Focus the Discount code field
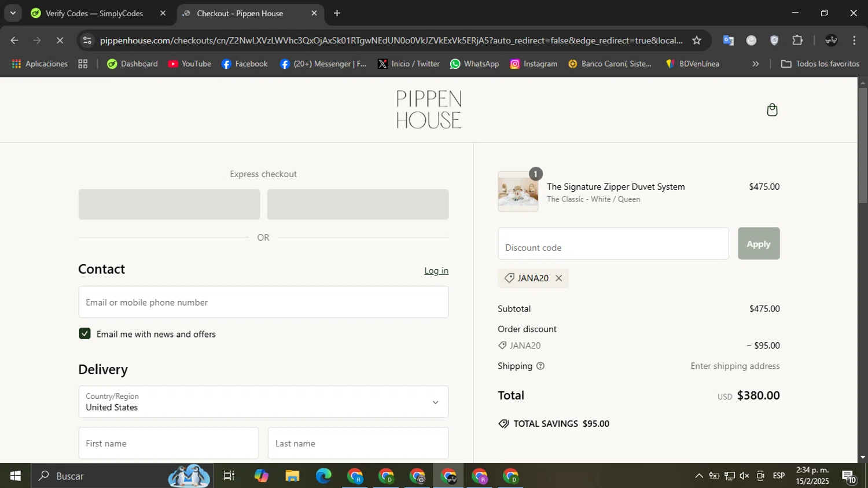868x488 pixels. click(613, 244)
